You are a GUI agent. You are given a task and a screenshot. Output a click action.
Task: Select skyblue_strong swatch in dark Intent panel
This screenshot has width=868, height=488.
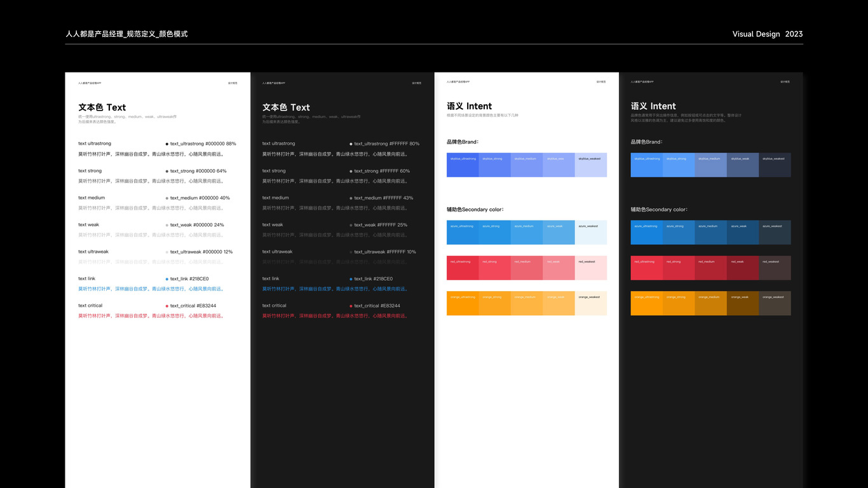coord(679,165)
